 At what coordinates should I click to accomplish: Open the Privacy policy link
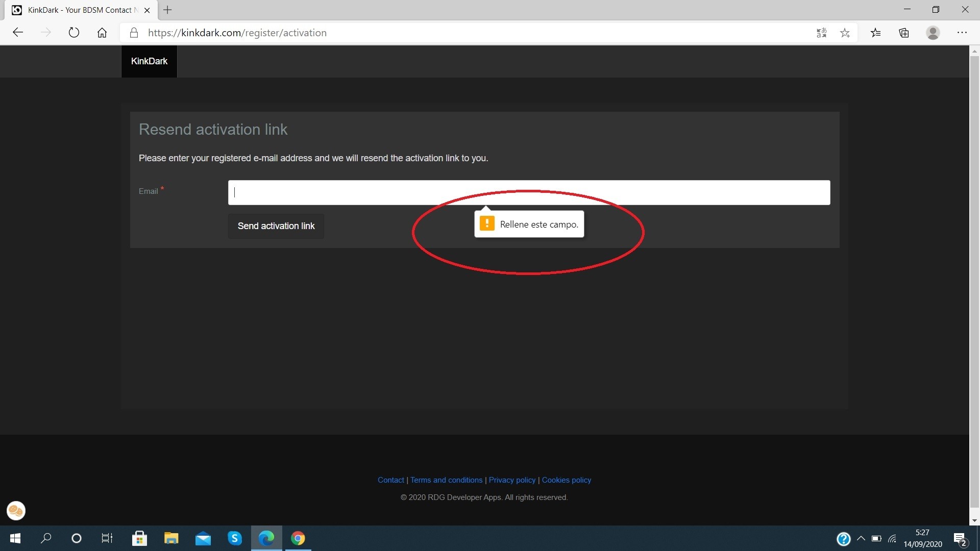[x=512, y=480]
